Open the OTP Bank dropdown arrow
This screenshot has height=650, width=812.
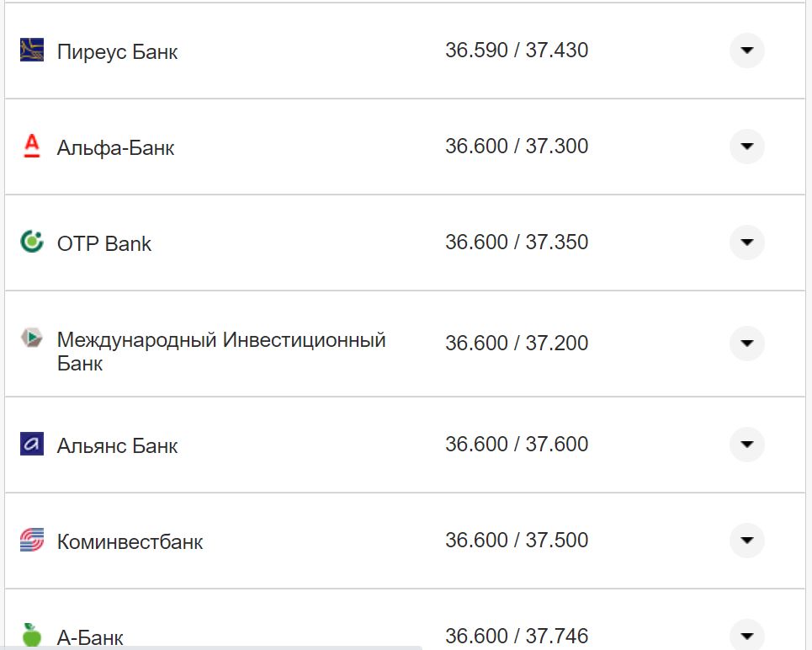(x=746, y=242)
